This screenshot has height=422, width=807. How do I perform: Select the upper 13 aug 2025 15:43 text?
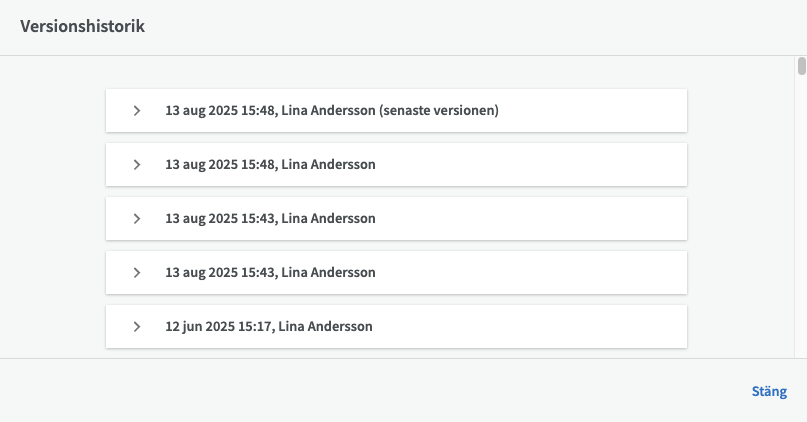point(270,218)
